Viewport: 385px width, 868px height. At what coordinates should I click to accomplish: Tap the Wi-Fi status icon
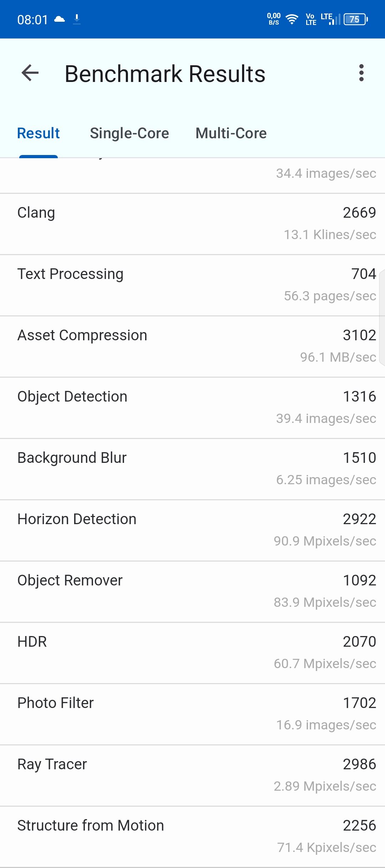pos(292,19)
